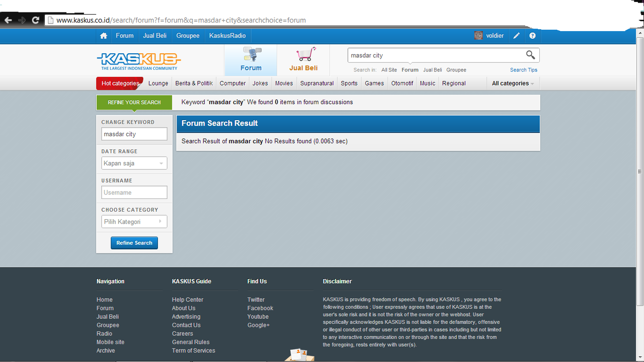Viewport: 644px width, 362px height.
Task: Open Berita & Politik category
Action: click(194, 83)
